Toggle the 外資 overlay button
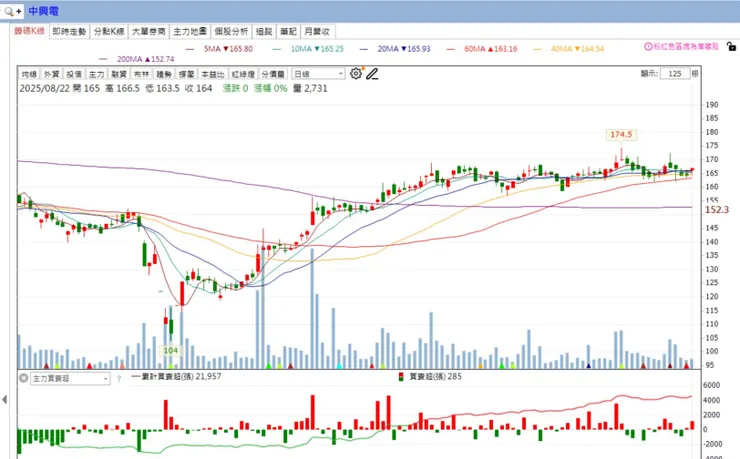This screenshot has height=459, width=740. click(51, 74)
